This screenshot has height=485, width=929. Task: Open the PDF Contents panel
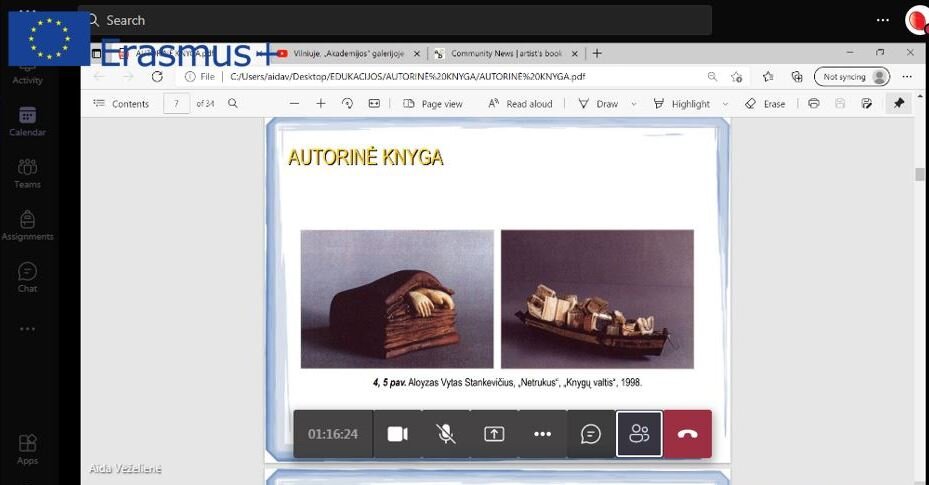(121, 104)
